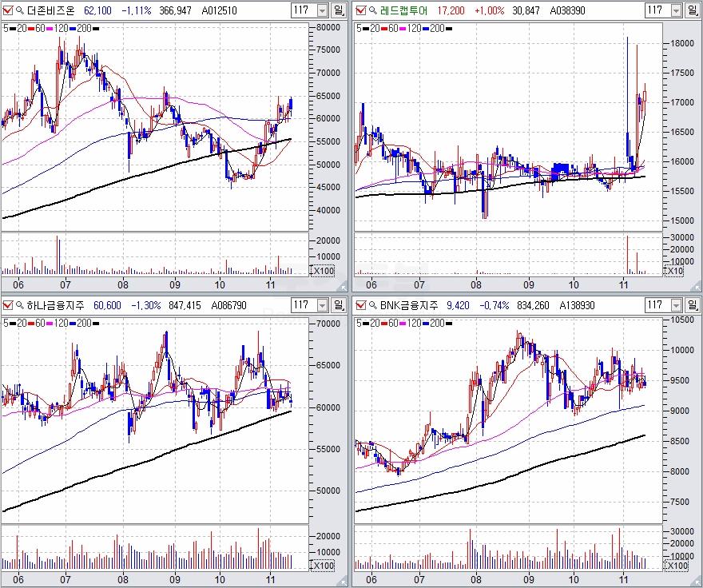
Task: Open stock search icon for 레드캡투어
Action: (371, 10)
